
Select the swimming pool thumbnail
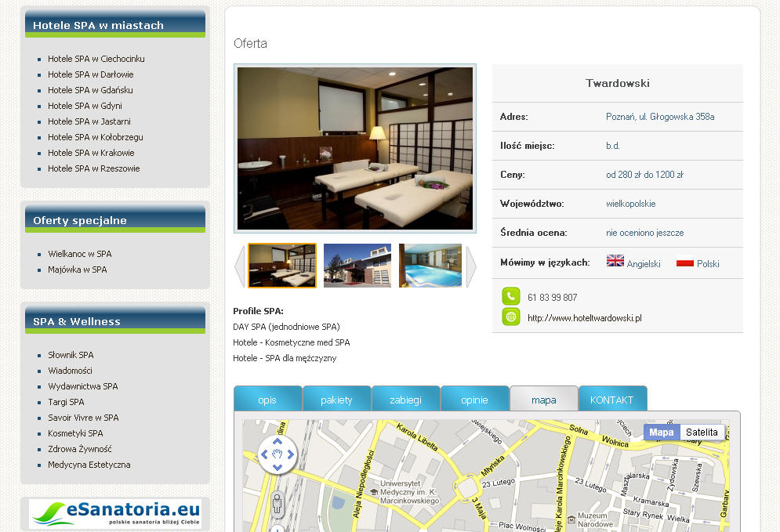point(430,266)
